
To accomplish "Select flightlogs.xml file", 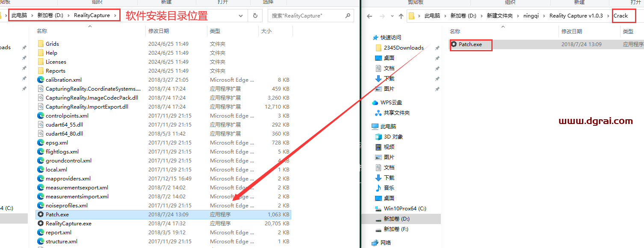I will tap(62, 151).
